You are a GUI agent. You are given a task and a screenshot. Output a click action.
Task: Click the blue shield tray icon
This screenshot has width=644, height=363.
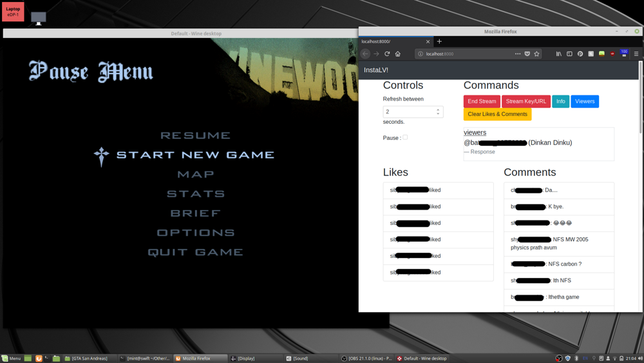568,358
